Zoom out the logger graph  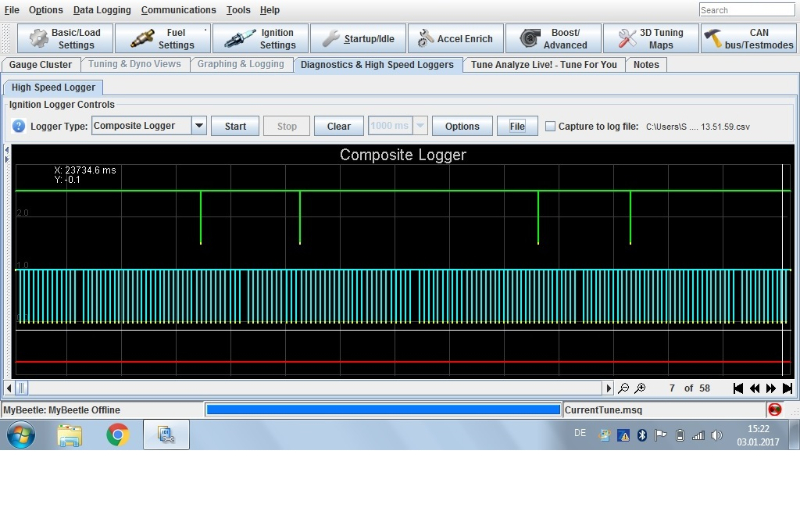(x=624, y=388)
